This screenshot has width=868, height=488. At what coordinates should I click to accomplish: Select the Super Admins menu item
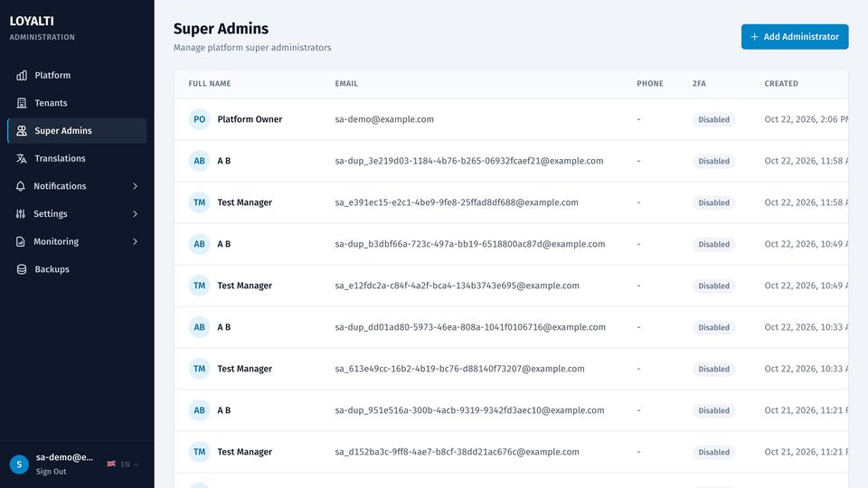(x=77, y=130)
